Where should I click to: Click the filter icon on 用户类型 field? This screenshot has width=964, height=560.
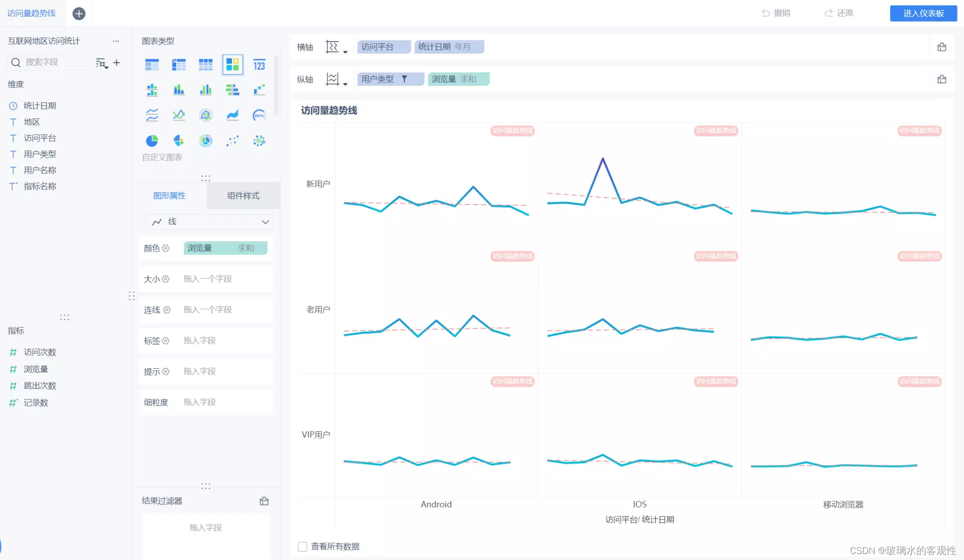click(x=404, y=79)
